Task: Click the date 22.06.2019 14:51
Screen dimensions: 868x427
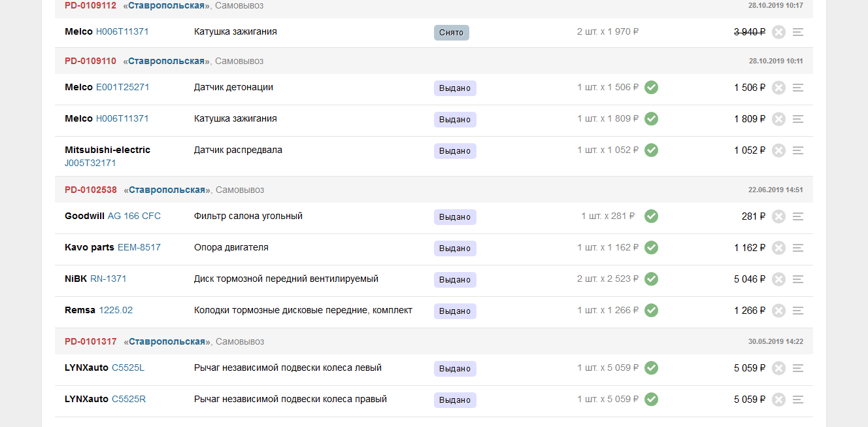Action: pyautogui.click(x=776, y=190)
